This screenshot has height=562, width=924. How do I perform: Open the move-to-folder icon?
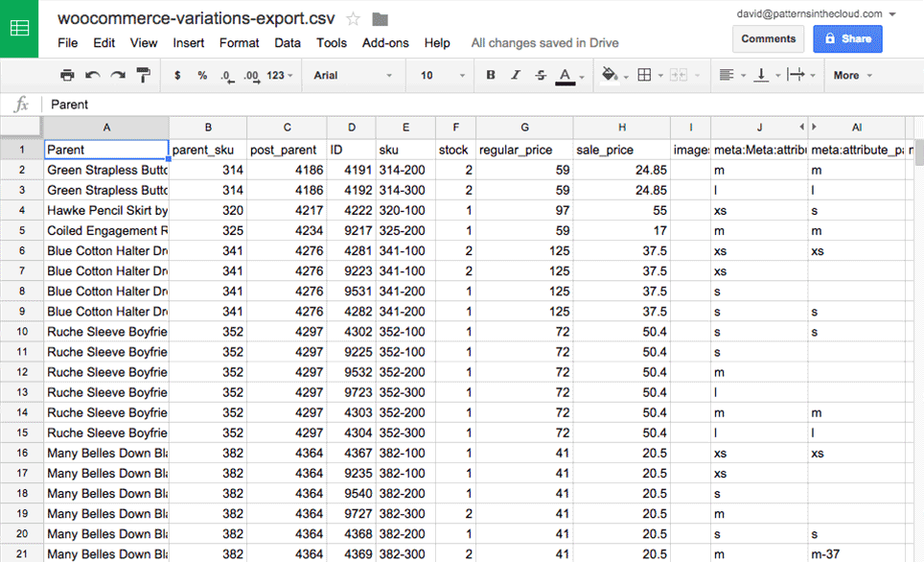click(381, 19)
